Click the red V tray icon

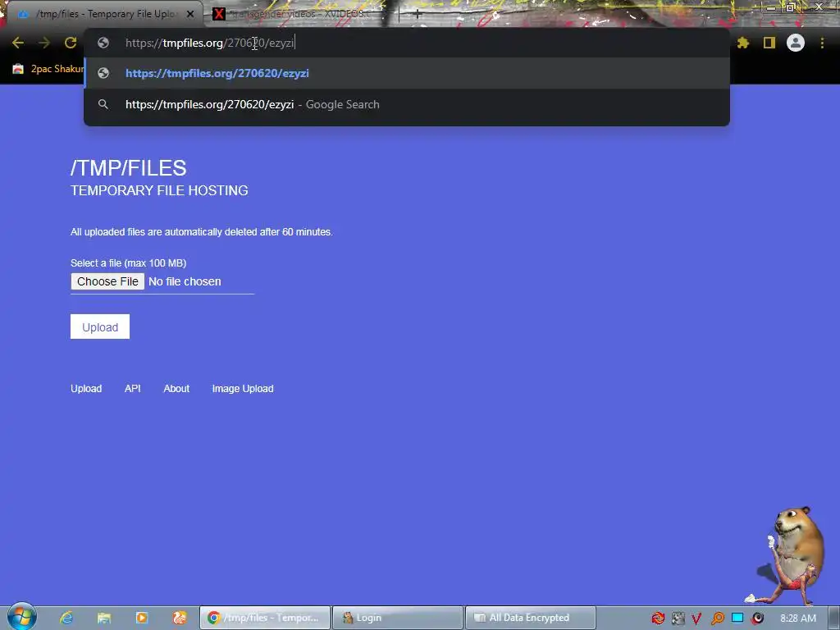[x=696, y=619]
